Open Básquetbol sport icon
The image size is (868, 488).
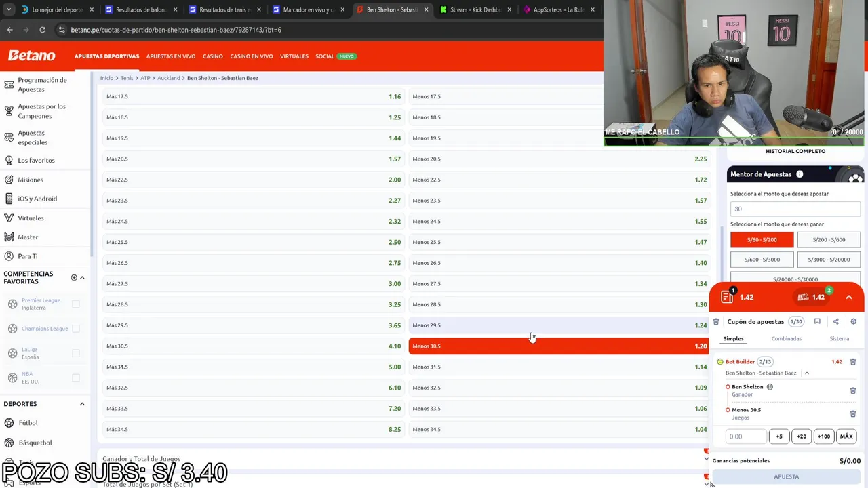point(9,443)
